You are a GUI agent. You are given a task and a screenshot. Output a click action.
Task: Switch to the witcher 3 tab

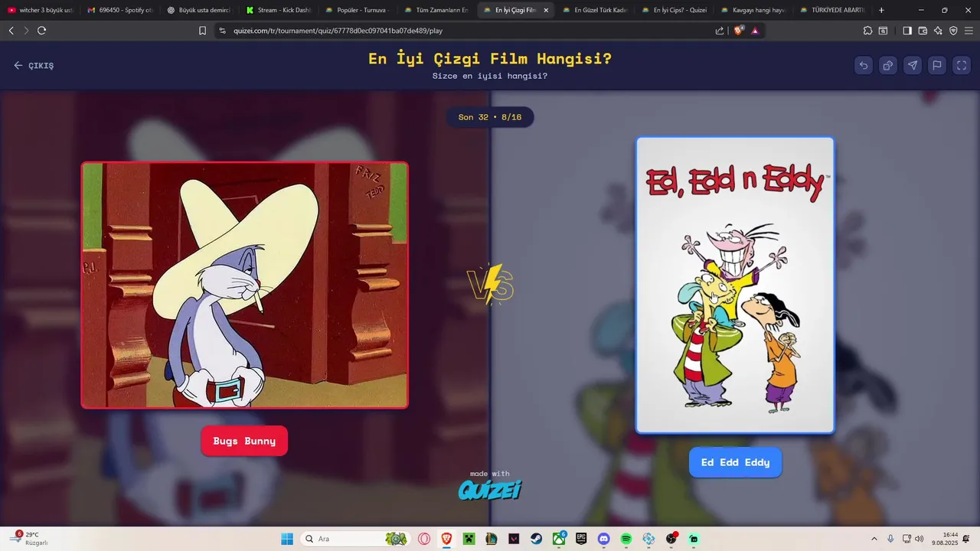[x=40, y=10]
